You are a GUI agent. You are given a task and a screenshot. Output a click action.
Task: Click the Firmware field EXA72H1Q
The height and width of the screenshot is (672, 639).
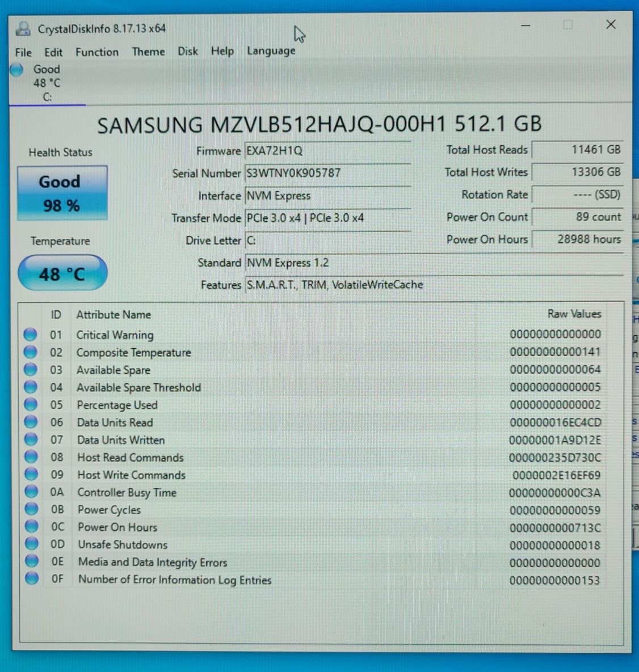[x=327, y=151]
